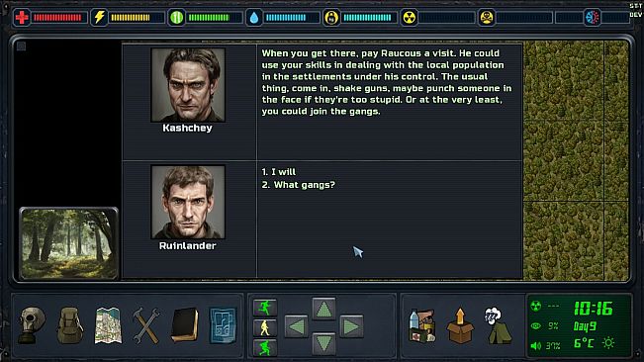Image resolution: width=644 pixels, height=362 pixels.
Task: Open the black journal book
Action: [x=185, y=325]
